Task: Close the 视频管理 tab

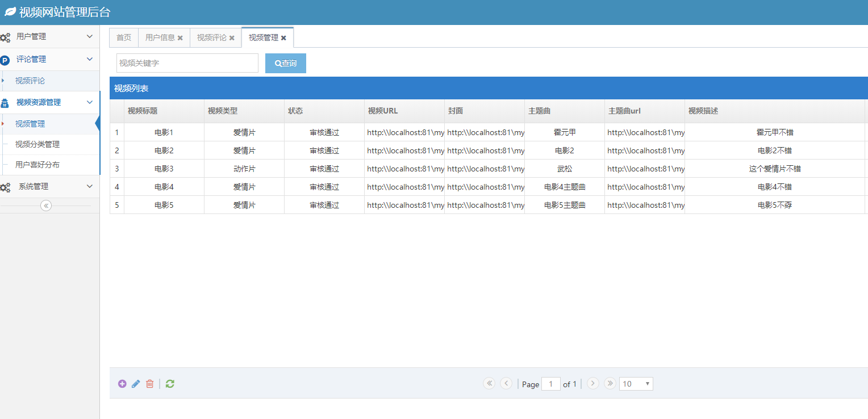Action: [283, 38]
